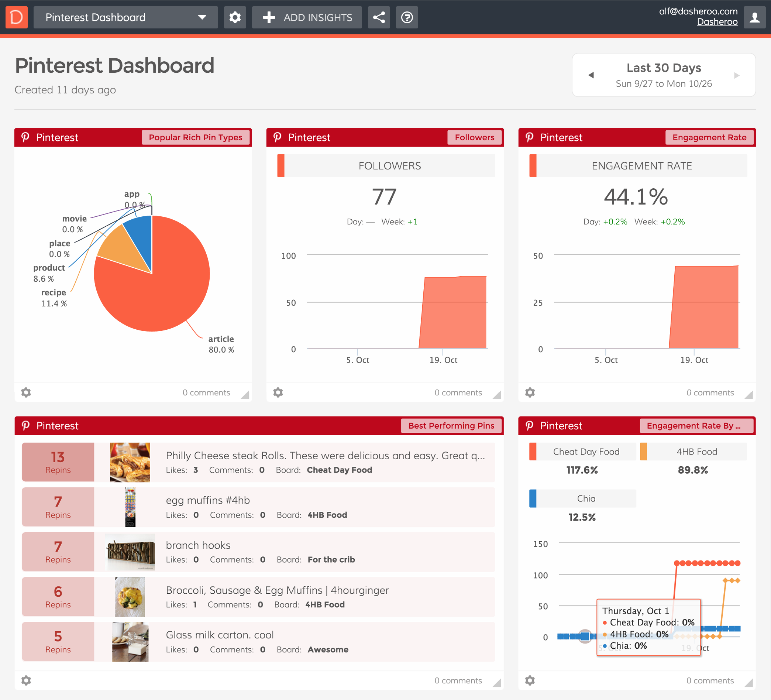Click the Dasheroo logo icon
771x700 pixels.
click(17, 17)
